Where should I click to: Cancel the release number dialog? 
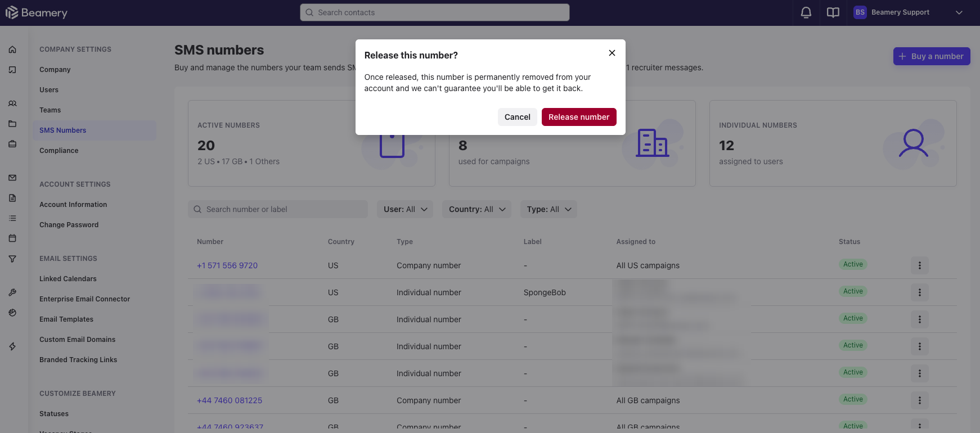517,117
